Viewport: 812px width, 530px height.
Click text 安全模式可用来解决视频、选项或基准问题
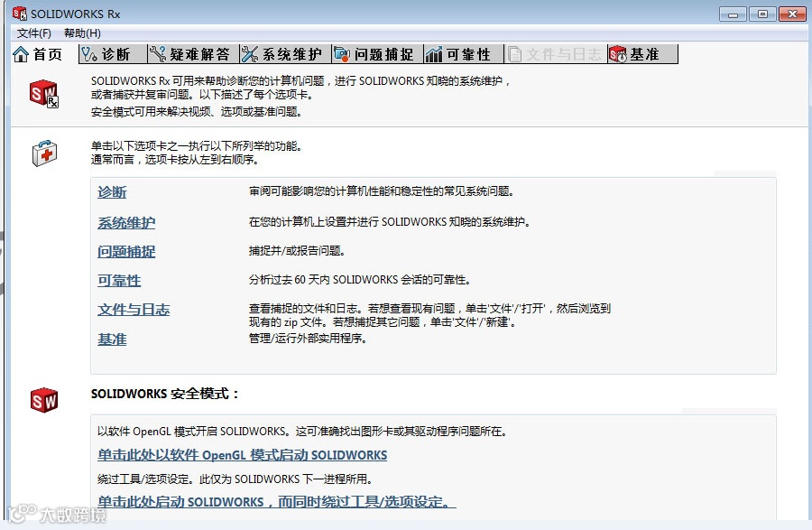pos(197,111)
